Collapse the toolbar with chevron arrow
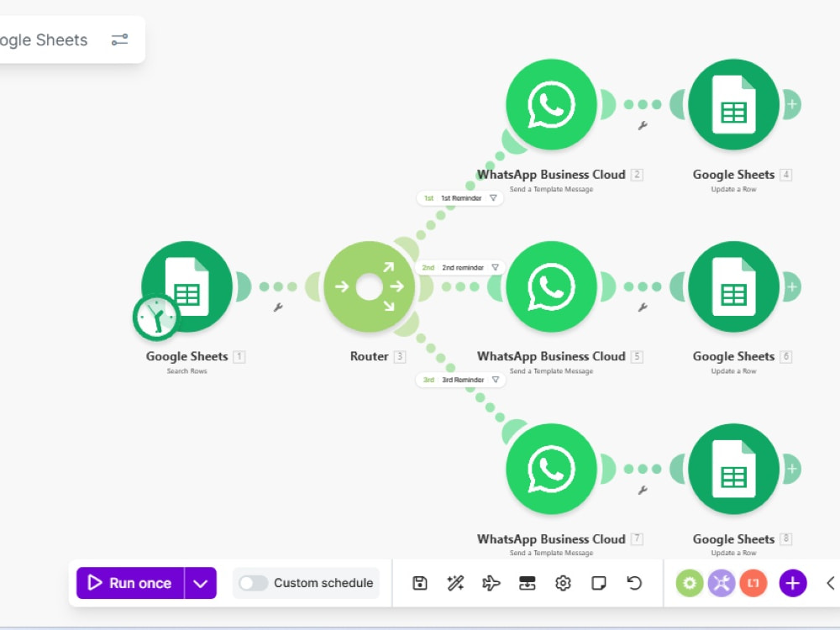The image size is (840, 630). 831,583
